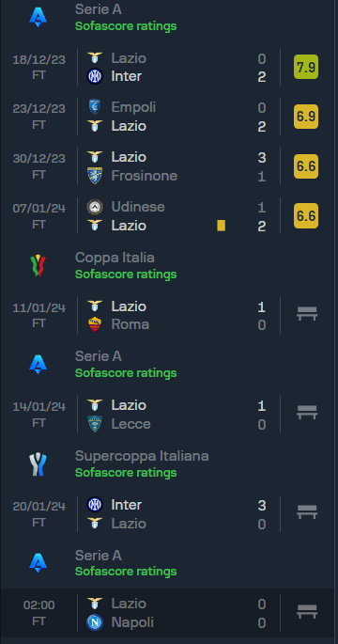Click the bench icon for Lazio–Lecce match
The height and width of the screenshot is (644, 338).
point(307,413)
